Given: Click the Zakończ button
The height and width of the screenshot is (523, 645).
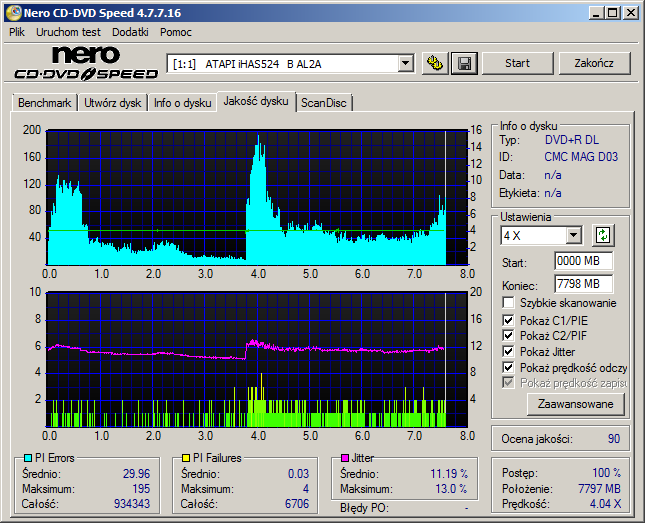Looking at the screenshot, I should 594,63.
